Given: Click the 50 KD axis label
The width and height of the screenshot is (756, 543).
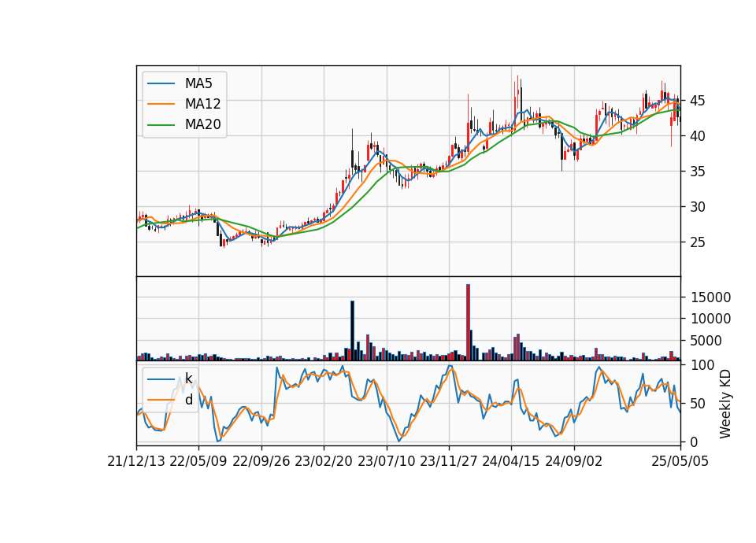Looking at the screenshot, I should (x=697, y=403).
